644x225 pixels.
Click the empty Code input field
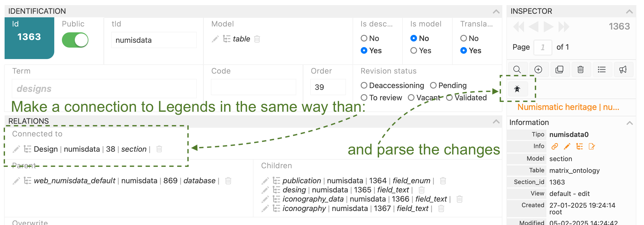(253, 87)
